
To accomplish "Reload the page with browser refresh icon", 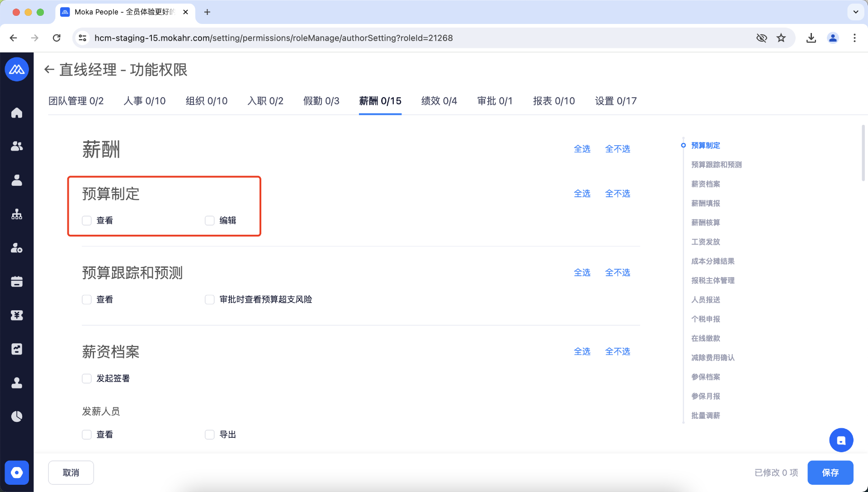I will 57,38.
